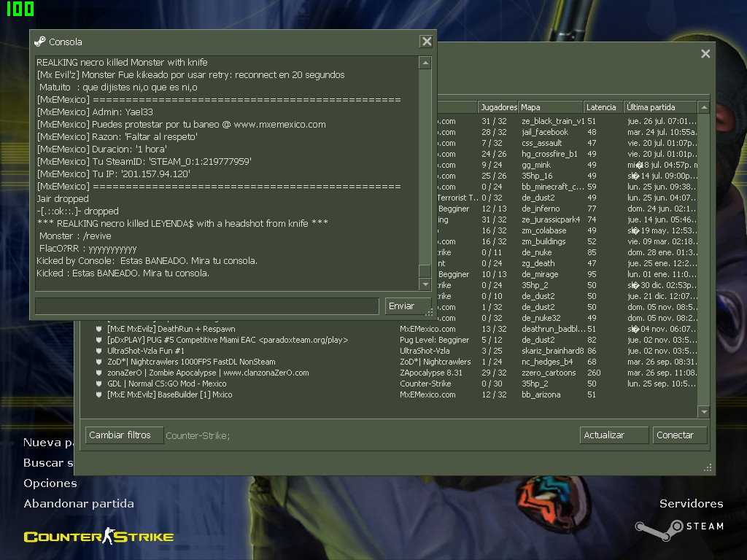Open Cambiar filtros in the server browser
This screenshot has height=560, width=747.
pos(124,435)
